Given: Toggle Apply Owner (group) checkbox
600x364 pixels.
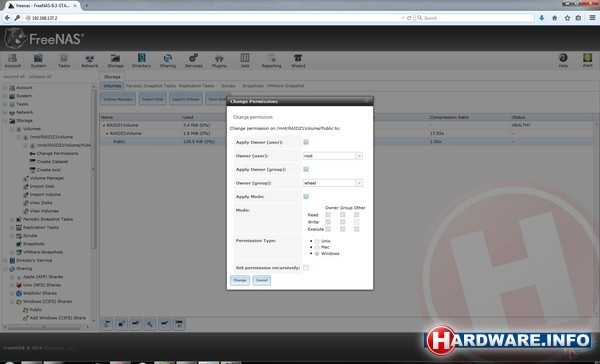Looking at the screenshot, I should coord(306,169).
